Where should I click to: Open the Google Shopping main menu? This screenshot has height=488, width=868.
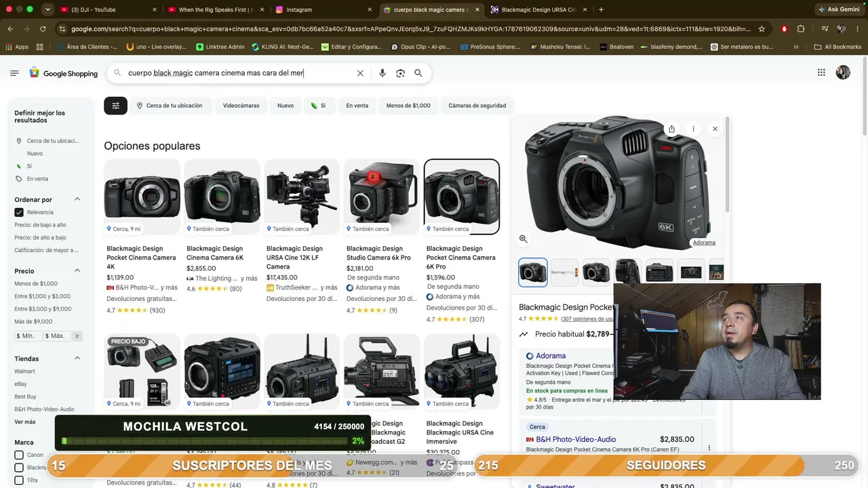[14, 73]
